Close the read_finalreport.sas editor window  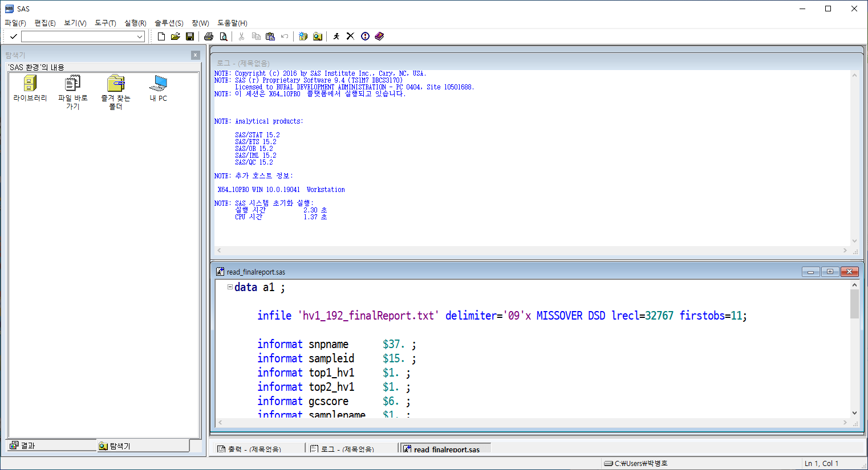point(849,272)
